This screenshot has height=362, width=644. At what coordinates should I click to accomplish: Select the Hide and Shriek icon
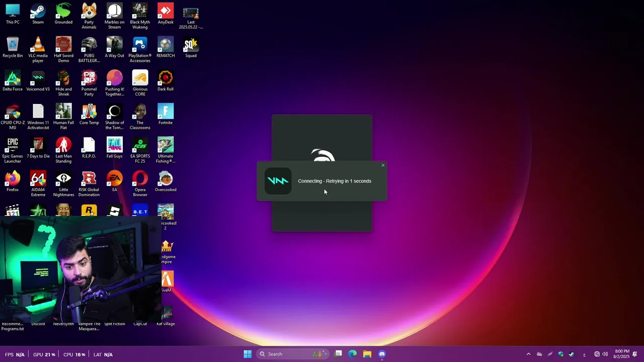point(63,83)
